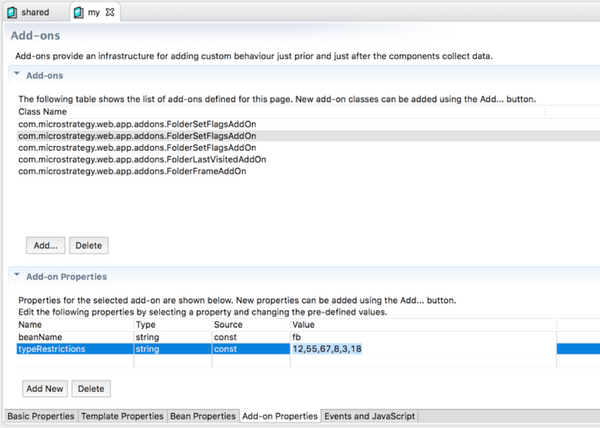Select the highlighted FolderSetFlagsAddOn row
The width and height of the screenshot is (600, 428).
tap(308, 136)
